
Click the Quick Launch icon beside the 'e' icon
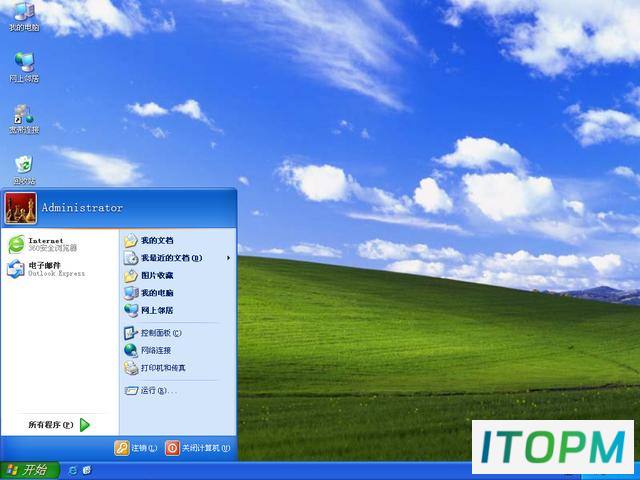click(x=87, y=471)
